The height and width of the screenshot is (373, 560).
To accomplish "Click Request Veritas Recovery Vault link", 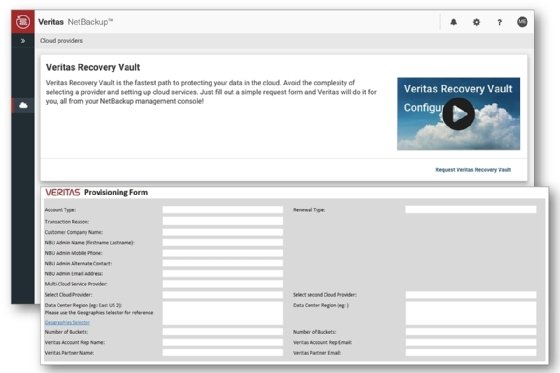I will click(x=473, y=170).
